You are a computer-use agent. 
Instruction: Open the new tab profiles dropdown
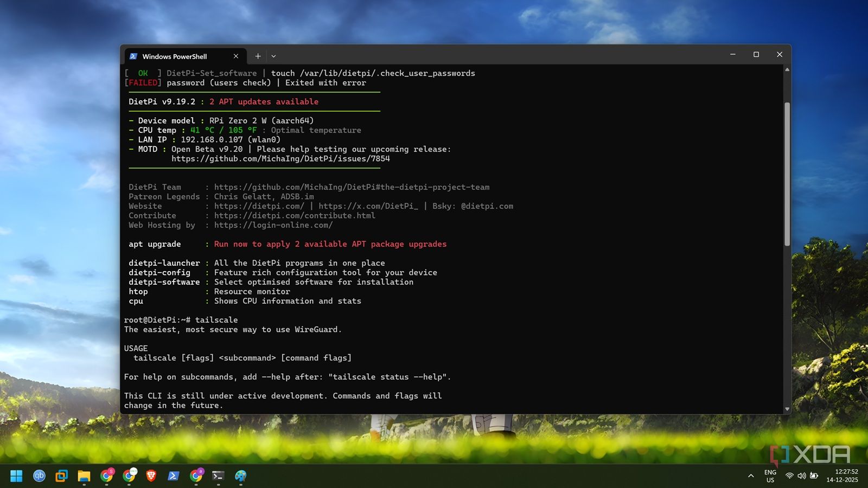[x=273, y=56]
